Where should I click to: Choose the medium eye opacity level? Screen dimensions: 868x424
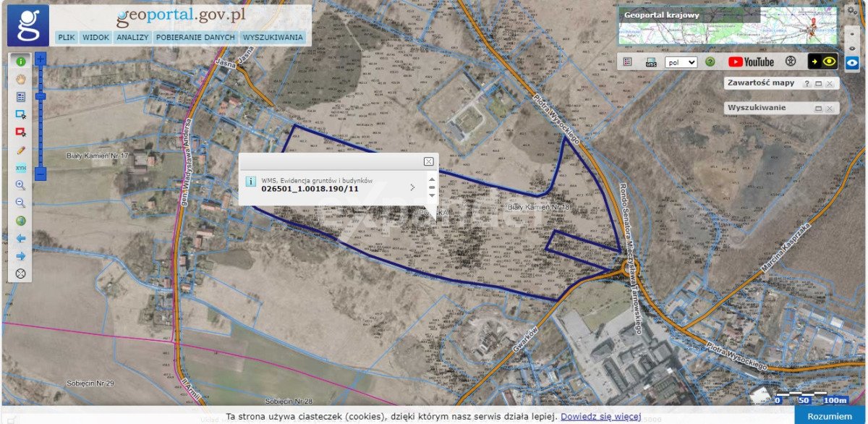tap(853, 48)
